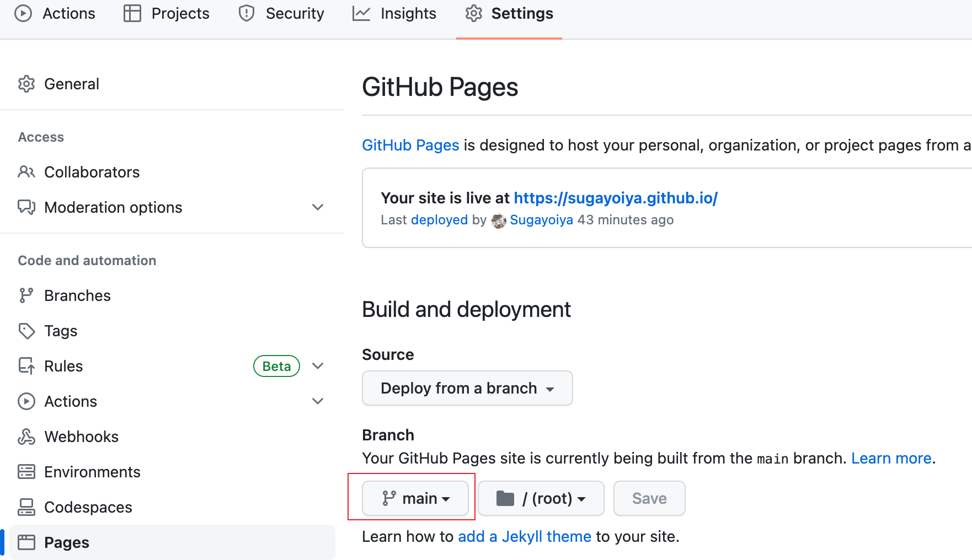972x560 pixels.
Task: Visit https://sugayoiya.github.io/ site link
Action: click(616, 198)
